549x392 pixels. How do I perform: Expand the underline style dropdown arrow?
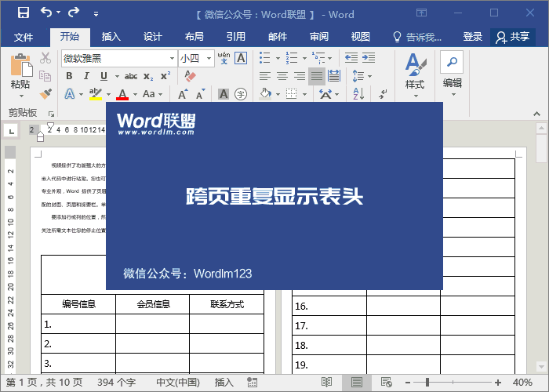point(117,76)
